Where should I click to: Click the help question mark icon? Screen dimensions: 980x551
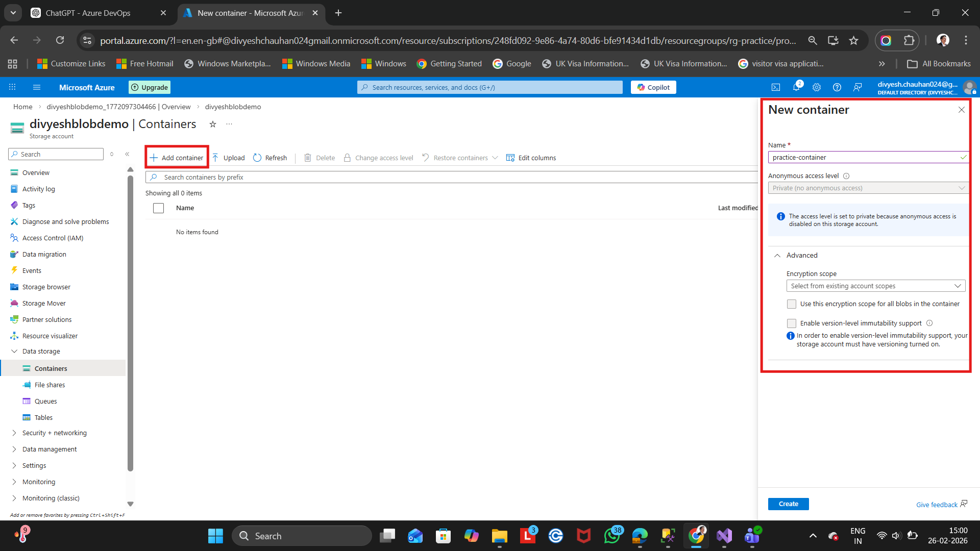[837, 87]
